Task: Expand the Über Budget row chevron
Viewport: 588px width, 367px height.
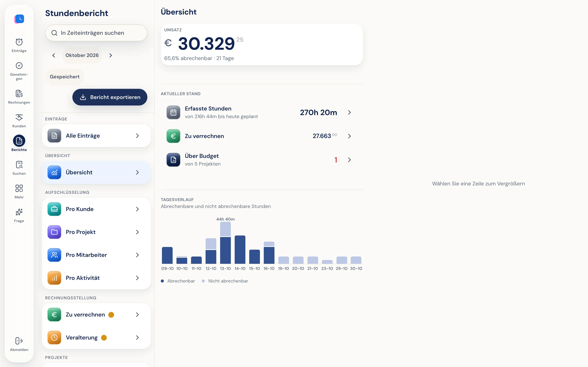Action: point(349,160)
